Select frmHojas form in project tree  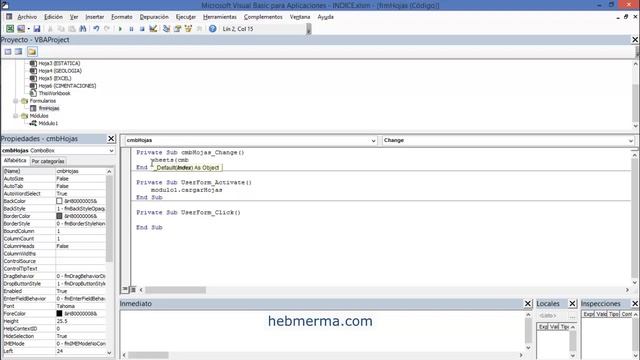click(x=49, y=108)
